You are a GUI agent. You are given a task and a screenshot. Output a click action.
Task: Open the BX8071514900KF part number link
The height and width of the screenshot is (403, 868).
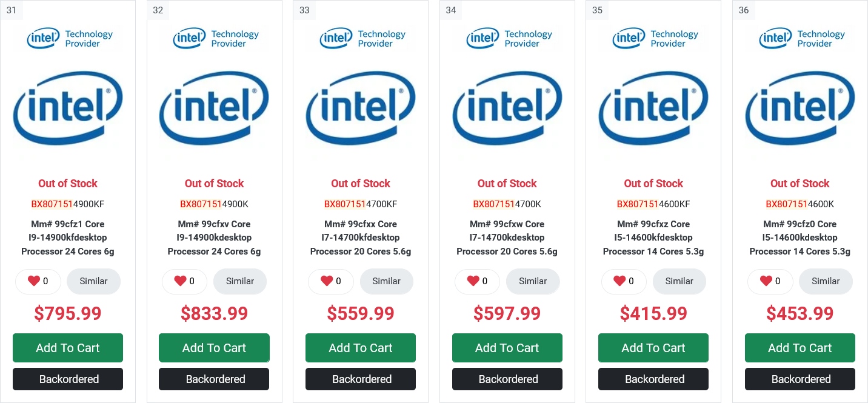click(68, 204)
